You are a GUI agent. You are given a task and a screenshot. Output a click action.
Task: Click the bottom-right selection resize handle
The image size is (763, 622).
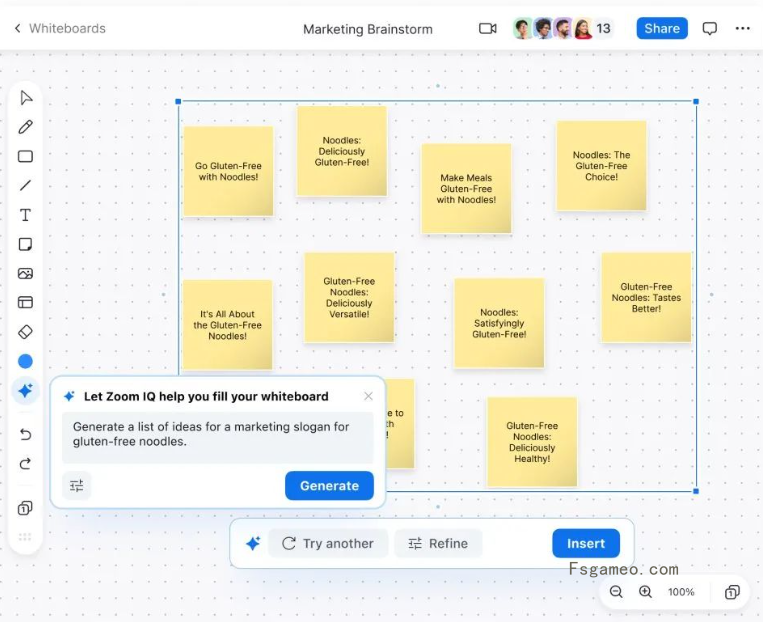[696, 491]
